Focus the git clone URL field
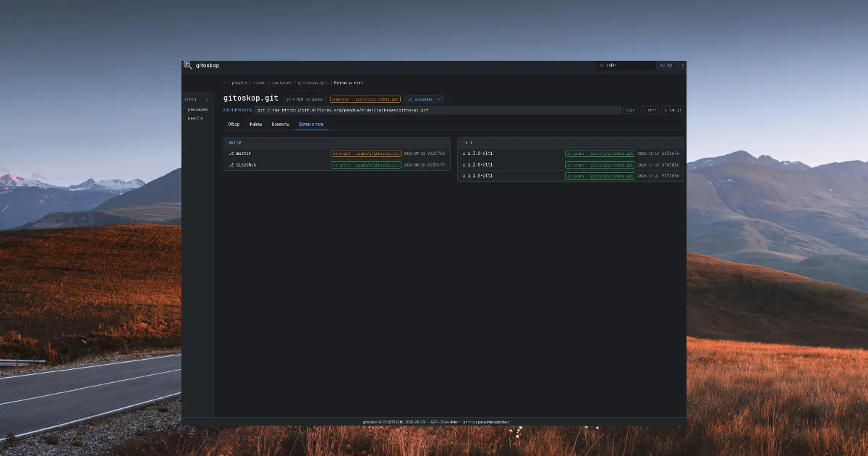The width and height of the screenshot is (868, 456). click(438, 110)
